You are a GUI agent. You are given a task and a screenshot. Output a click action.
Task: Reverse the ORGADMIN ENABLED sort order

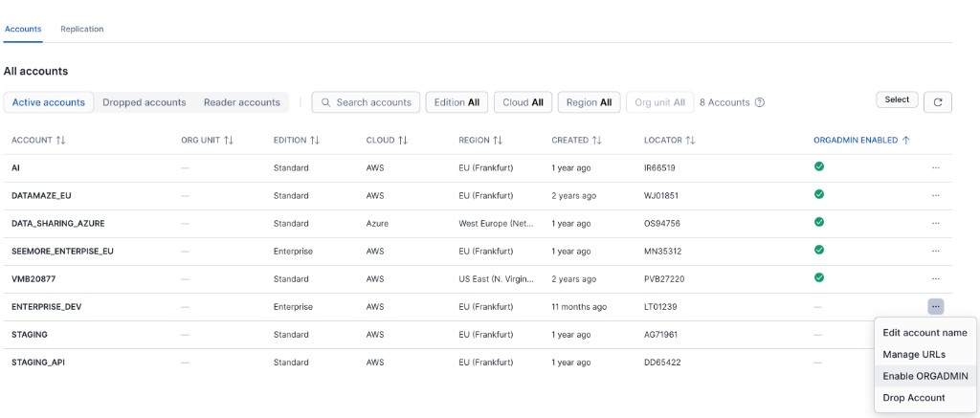pos(861,141)
